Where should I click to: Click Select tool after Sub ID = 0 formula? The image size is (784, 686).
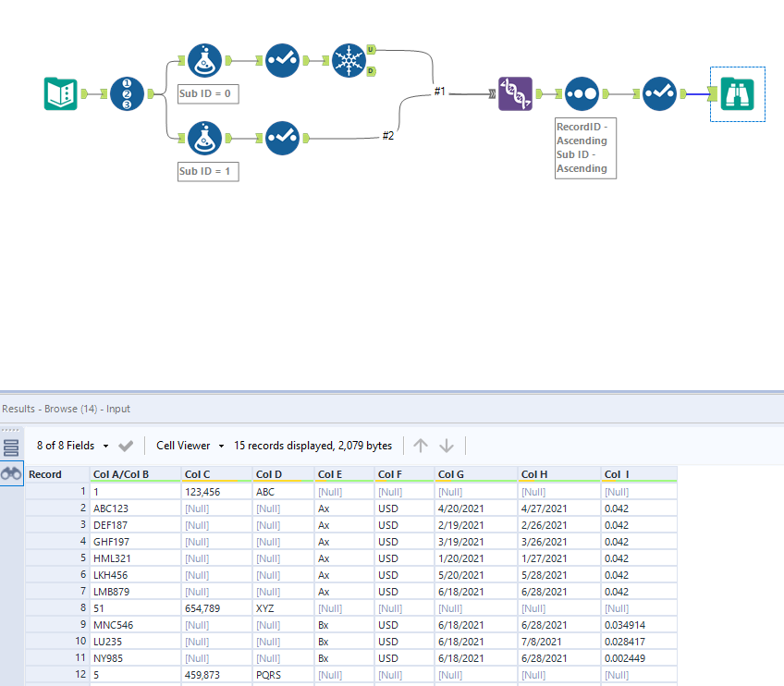click(283, 60)
